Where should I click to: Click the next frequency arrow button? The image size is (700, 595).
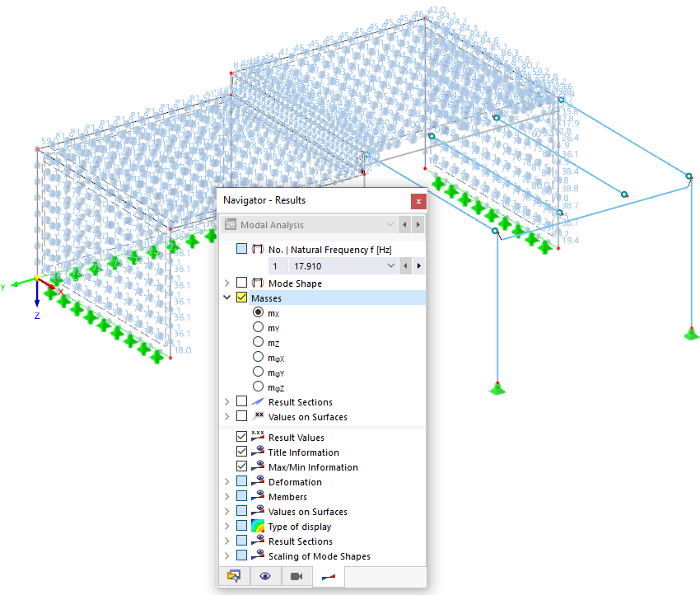click(x=418, y=265)
